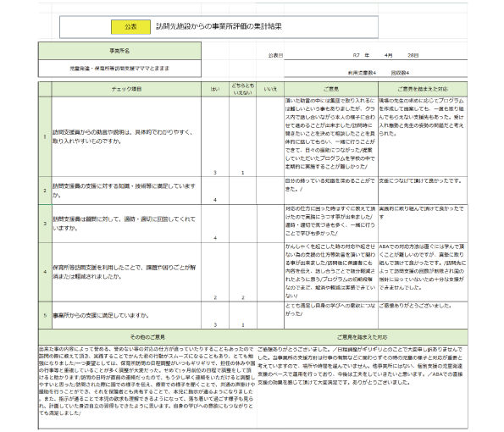Click the はい count 4 in row 2
This screenshot has height=432, width=504.
point(215,200)
